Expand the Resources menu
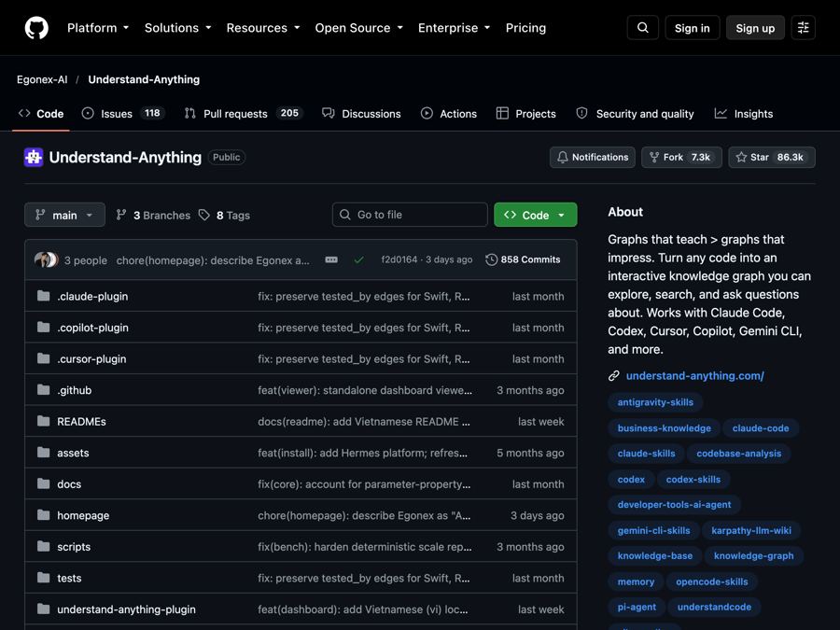Image resolution: width=840 pixels, height=630 pixels. tap(263, 28)
